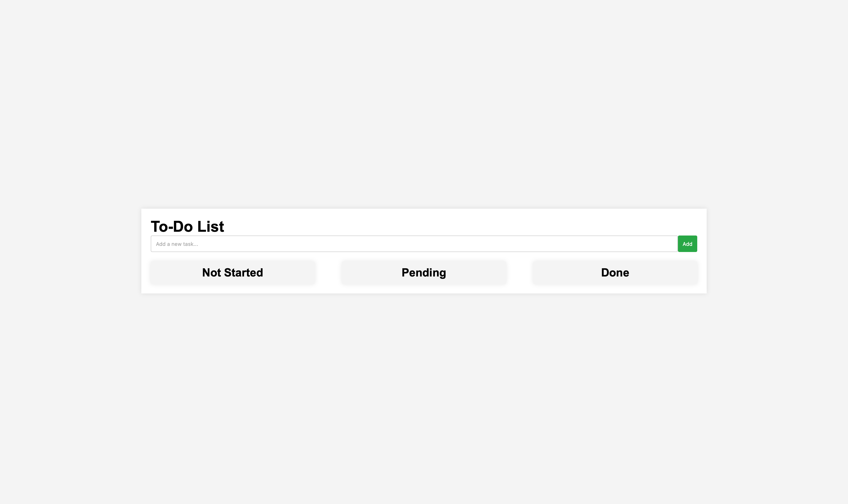Viewport: 848px width, 504px height.
Task: Click the placeholder text area
Action: 177,244
